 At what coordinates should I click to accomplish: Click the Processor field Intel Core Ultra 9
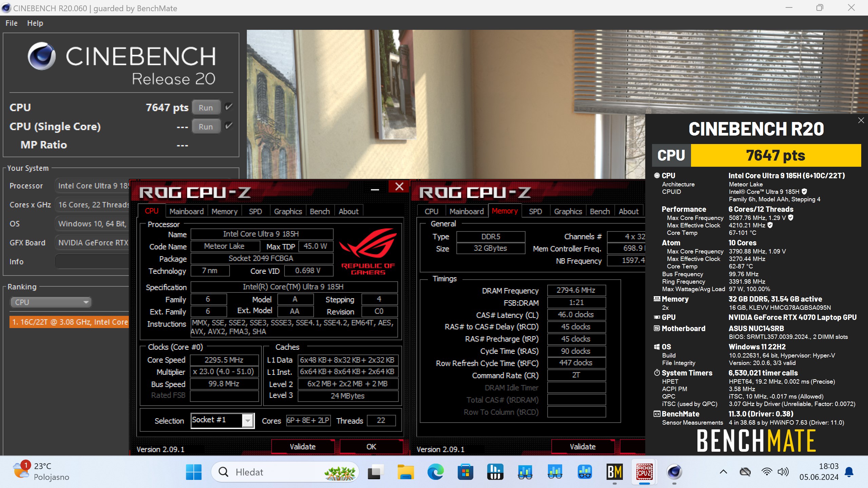pos(92,186)
